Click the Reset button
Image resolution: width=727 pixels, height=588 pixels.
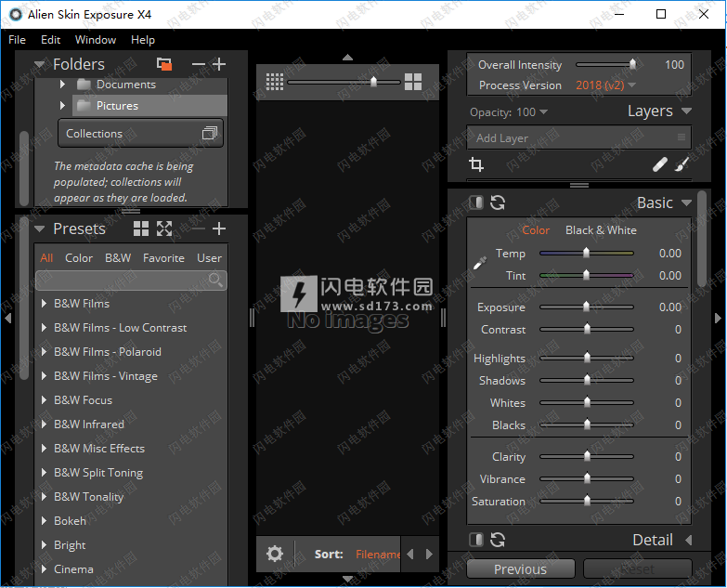coord(638,569)
